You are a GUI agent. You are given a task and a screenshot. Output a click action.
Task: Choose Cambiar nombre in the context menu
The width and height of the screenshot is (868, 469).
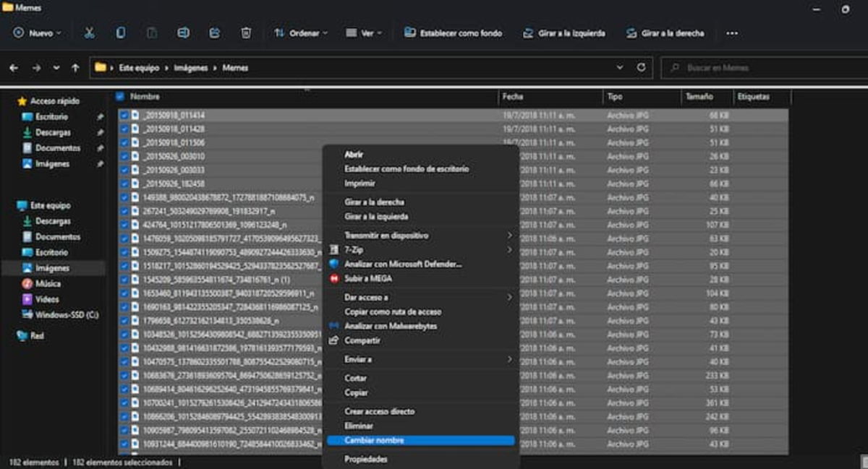click(x=374, y=440)
